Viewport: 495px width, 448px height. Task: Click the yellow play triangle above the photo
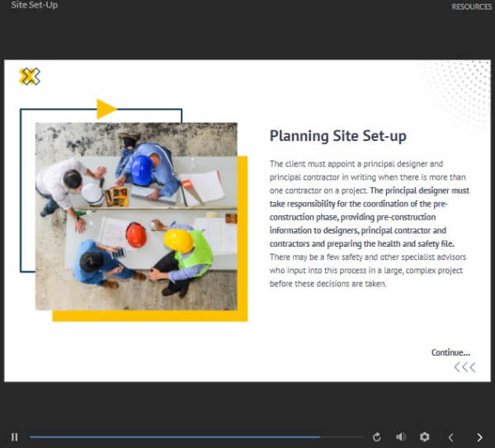106,109
